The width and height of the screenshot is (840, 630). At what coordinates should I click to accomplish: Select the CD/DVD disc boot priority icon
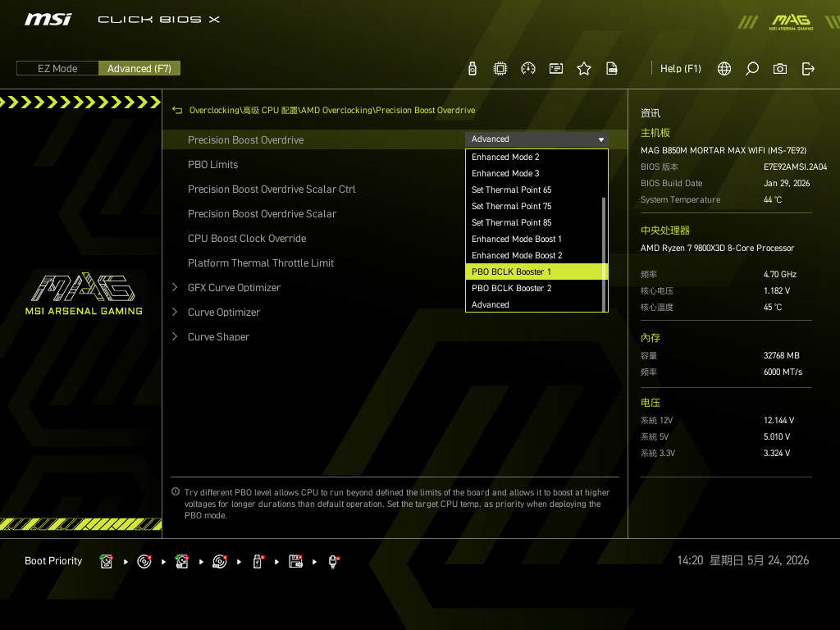(x=144, y=561)
